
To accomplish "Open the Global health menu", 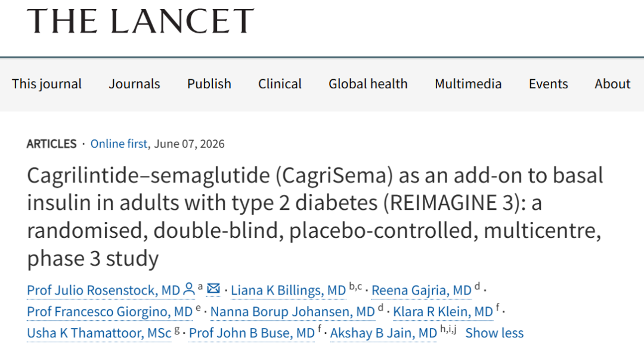I will (368, 84).
